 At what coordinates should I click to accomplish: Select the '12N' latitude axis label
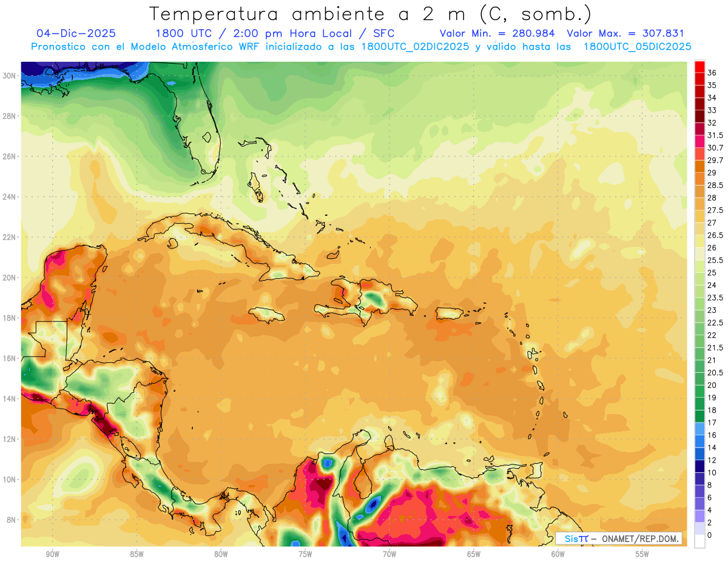10,439
